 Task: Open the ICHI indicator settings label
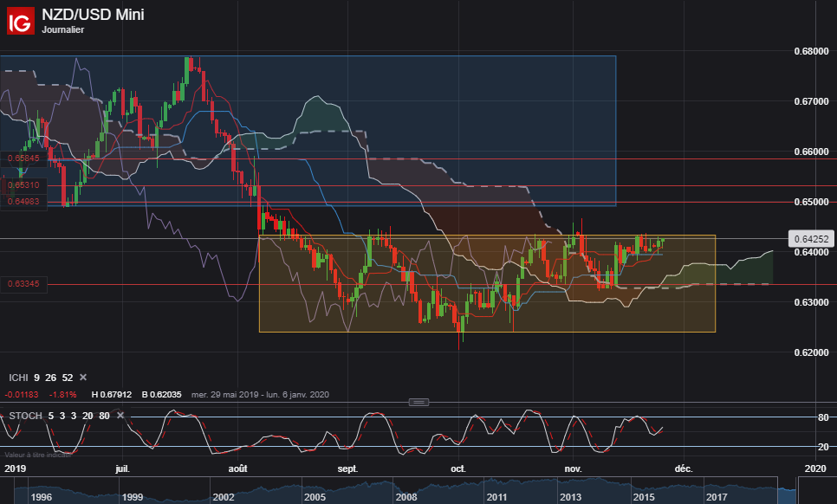18,378
